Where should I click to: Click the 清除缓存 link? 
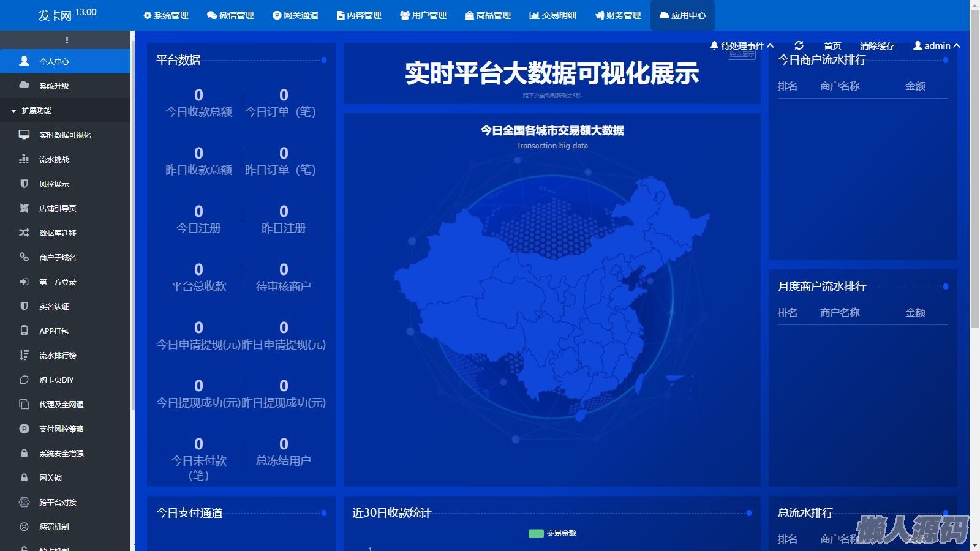click(x=876, y=46)
